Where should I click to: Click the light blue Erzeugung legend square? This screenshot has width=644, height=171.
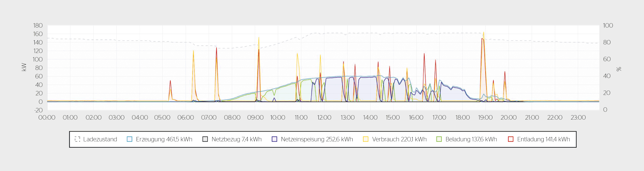tap(129, 139)
